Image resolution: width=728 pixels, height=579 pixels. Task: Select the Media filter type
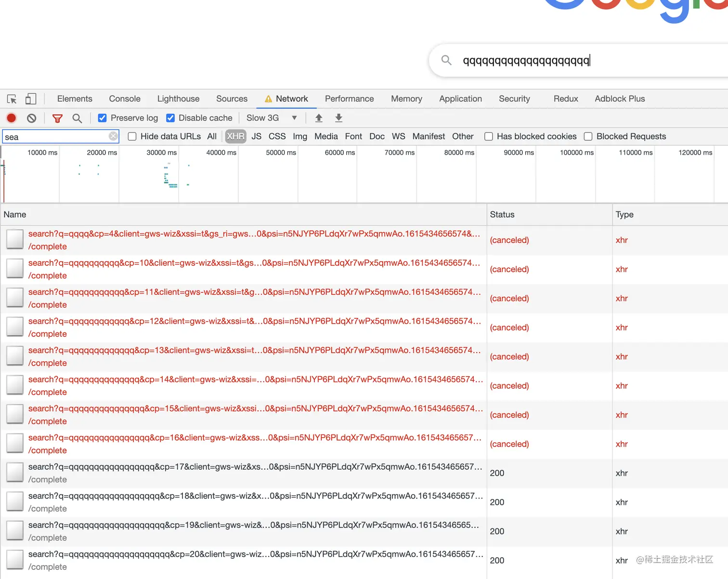(326, 136)
